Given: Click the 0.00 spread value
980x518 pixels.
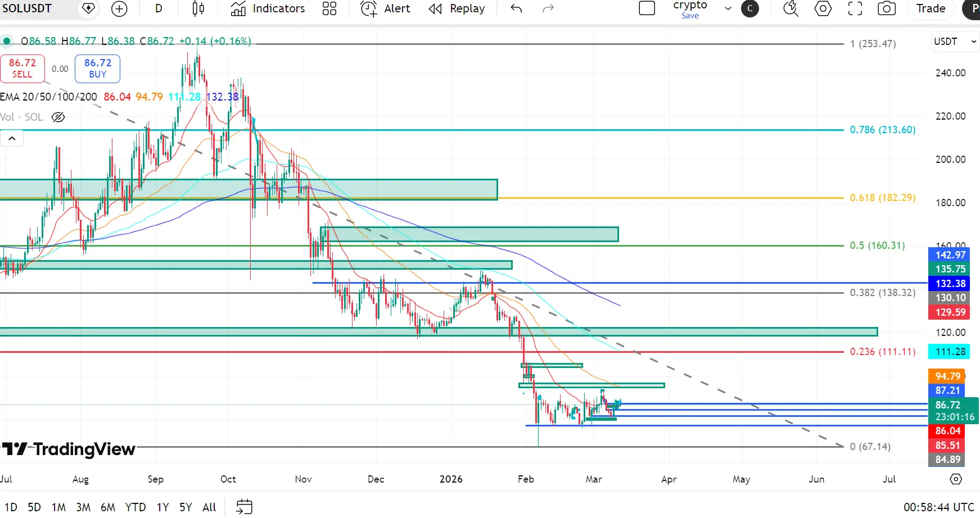Looking at the screenshot, I should click(x=60, y=69).
